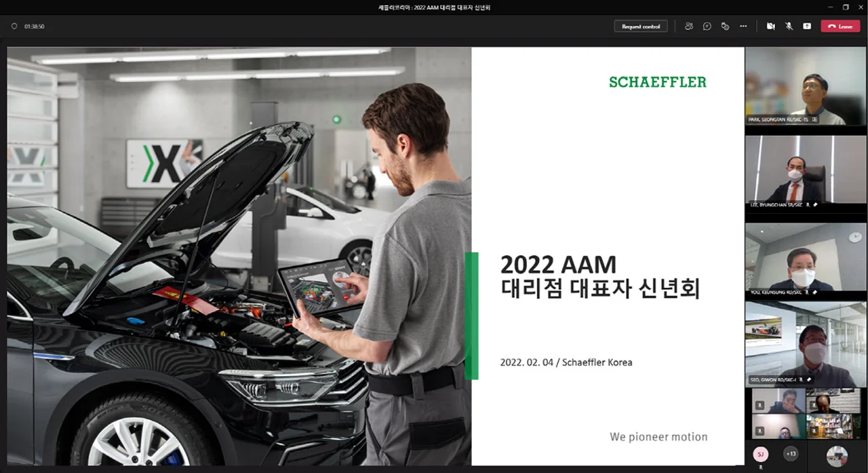Open the reactions icon in the toolbar
Image resolution: width=868 pixels, height=473 pixels.
tap(725, 26)
